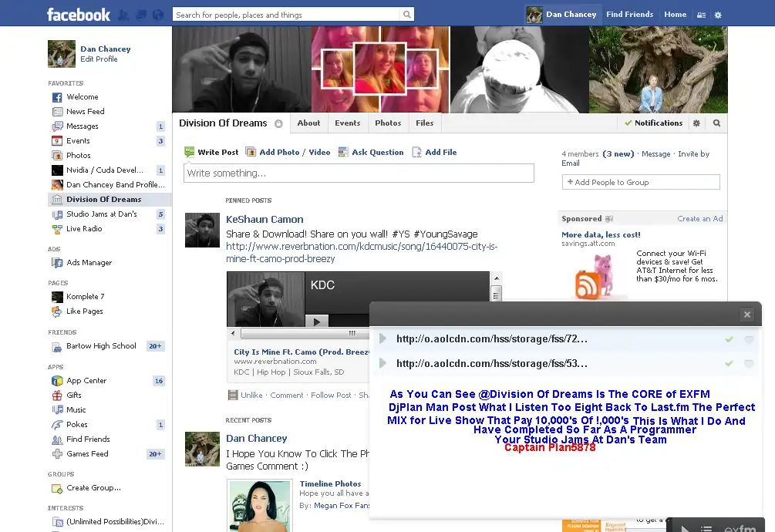Click Create an Ad link
Screen dimensions: 775x532
pos(700,219)
